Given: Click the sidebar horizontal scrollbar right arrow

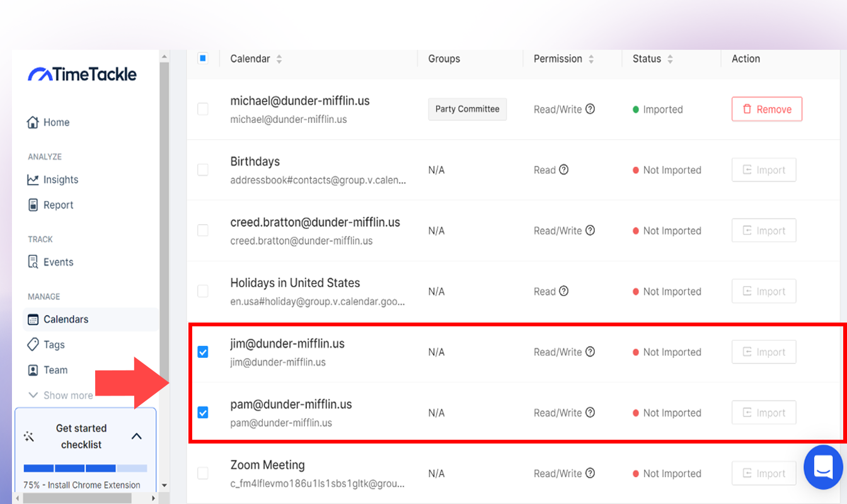Looking at the screenshot, I should coord(154,498).
